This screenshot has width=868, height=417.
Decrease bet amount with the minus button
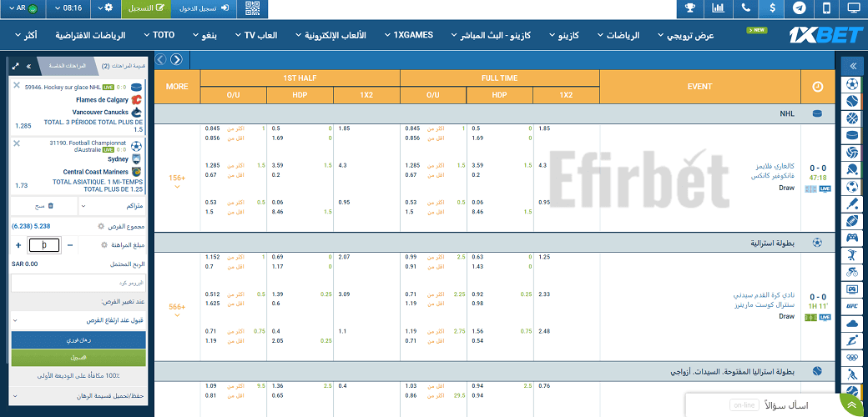tap(70, 245)
